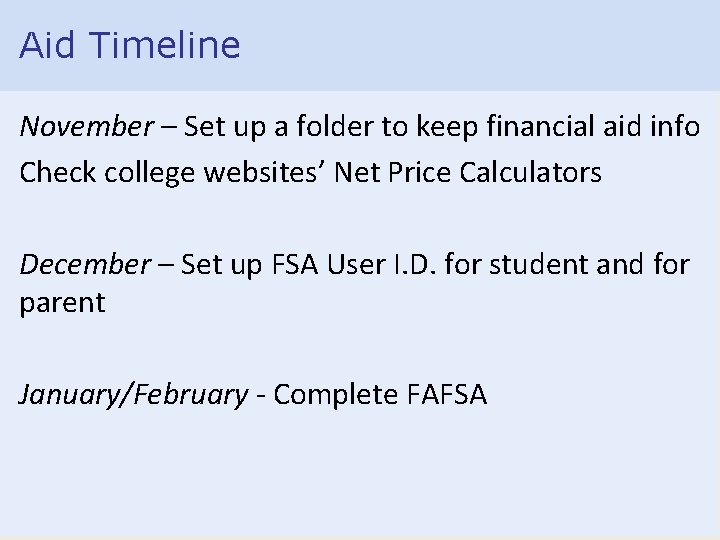Screen dimensions: 720x540
Task: Click the word parent
Action: (x=62, y=303)
